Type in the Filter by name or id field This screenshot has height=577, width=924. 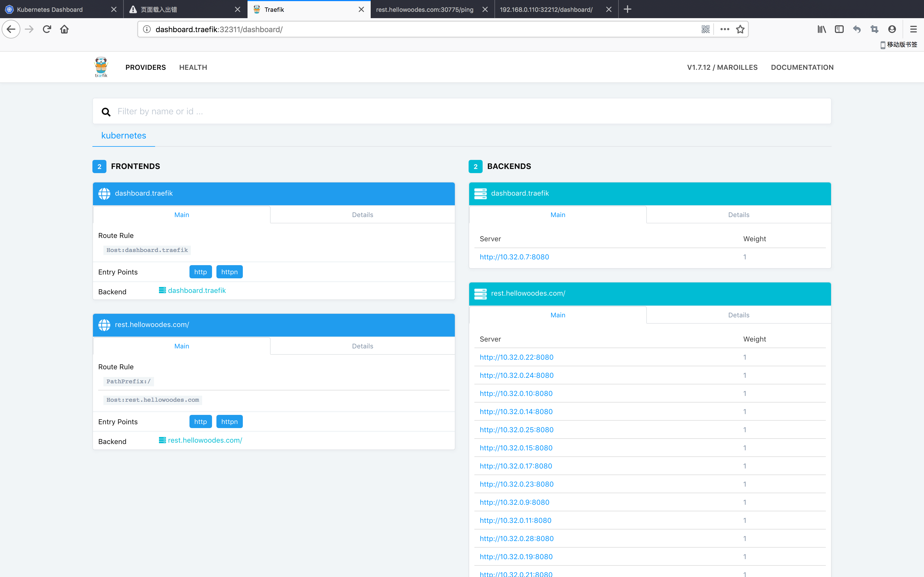click(267, 111)
